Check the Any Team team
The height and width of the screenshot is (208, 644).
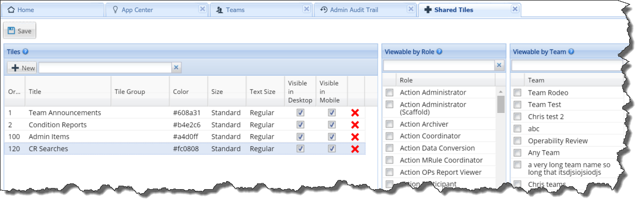[517, 153]
